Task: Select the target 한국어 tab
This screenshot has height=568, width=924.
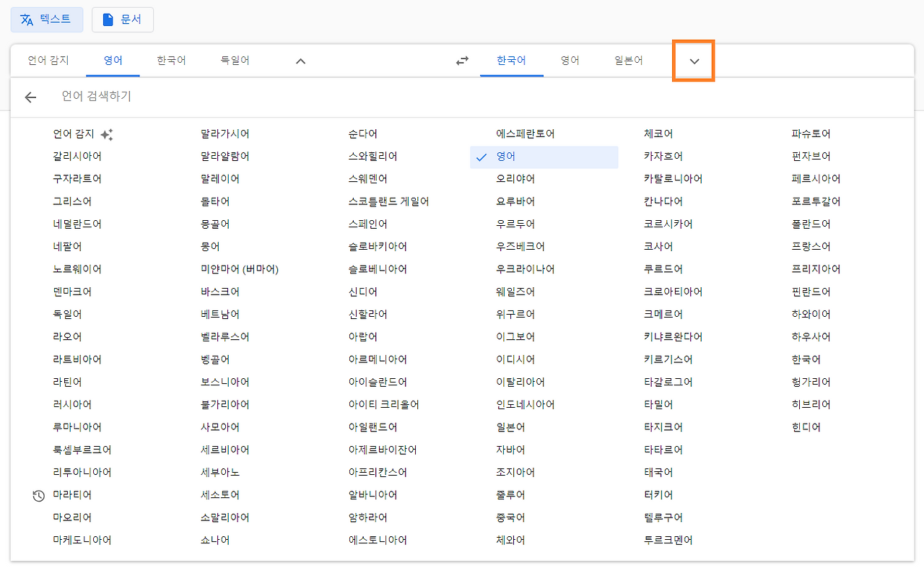Action: [511, 61]
